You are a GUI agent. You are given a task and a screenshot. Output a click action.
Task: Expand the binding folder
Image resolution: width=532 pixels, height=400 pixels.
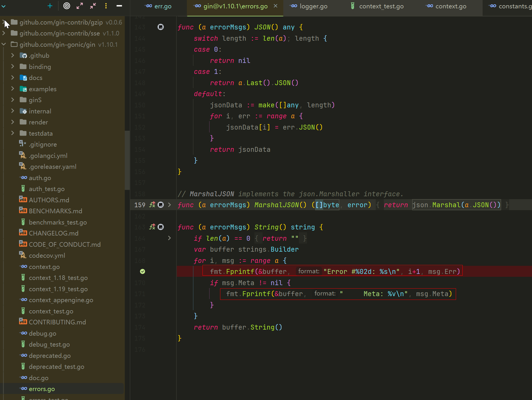point(13,66)
